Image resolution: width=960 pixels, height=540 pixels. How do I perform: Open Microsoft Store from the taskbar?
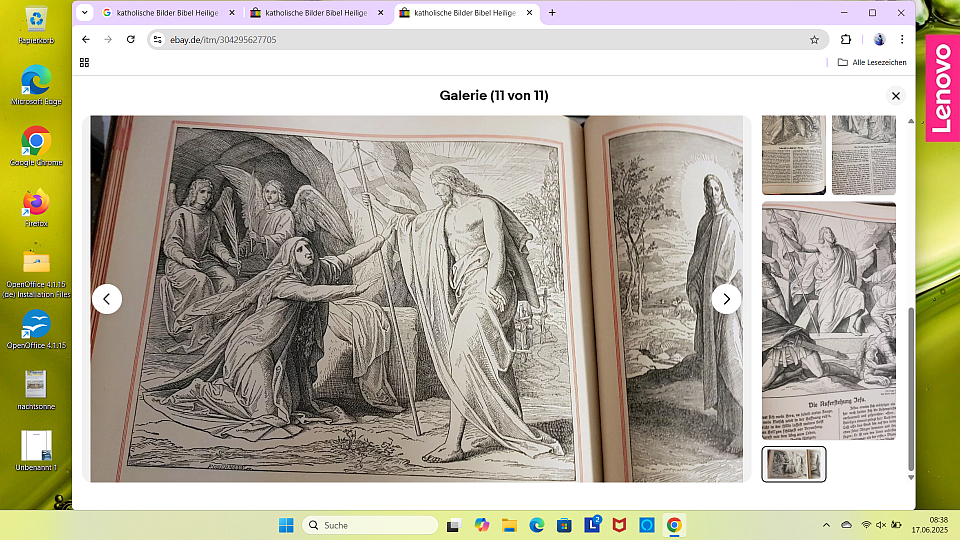tap(564, 525)
